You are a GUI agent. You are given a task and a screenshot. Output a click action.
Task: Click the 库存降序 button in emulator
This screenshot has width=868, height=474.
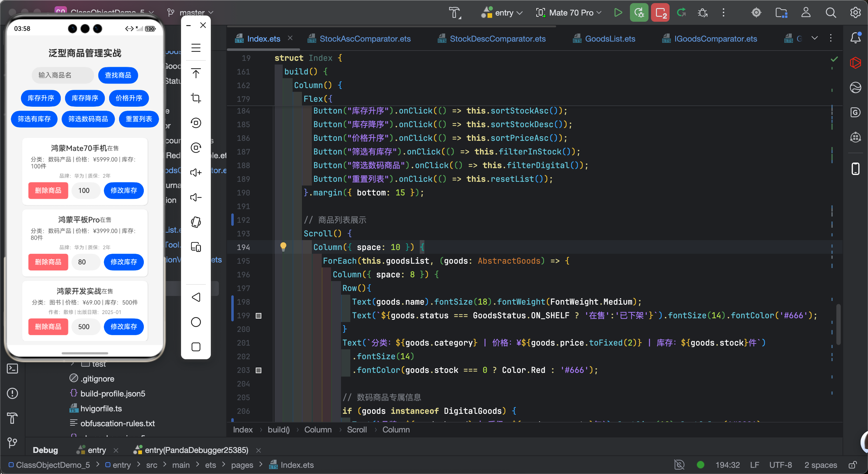[x=85, y=98]
